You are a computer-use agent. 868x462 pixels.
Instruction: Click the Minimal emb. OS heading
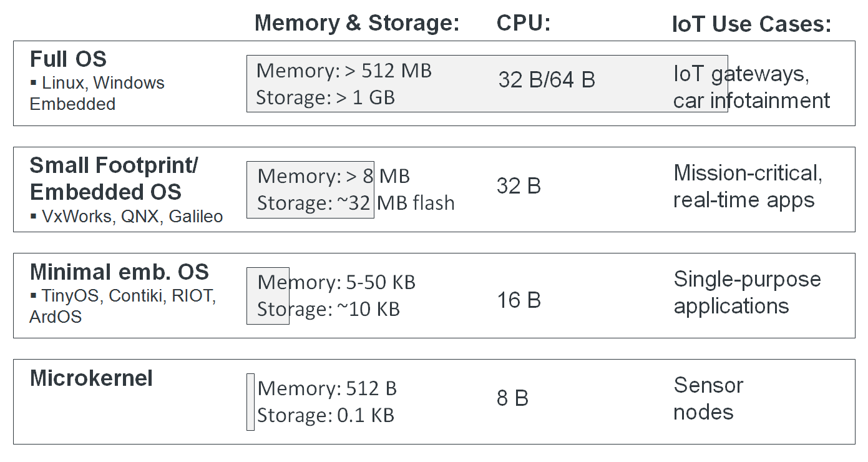point(119,272)
